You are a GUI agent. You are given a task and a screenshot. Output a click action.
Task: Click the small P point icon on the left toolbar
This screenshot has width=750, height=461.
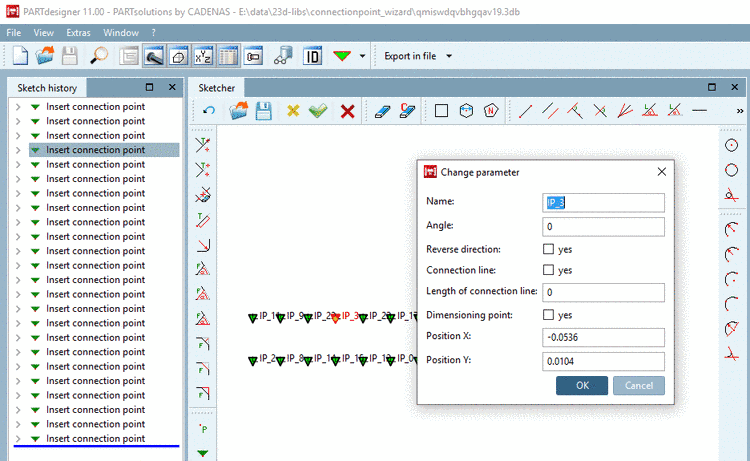203,428
